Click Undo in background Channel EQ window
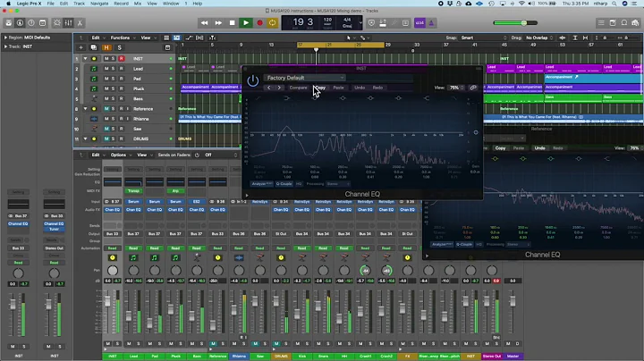Image resolution: width=644 pixels, height=361 pixels. tap(539, 148)
